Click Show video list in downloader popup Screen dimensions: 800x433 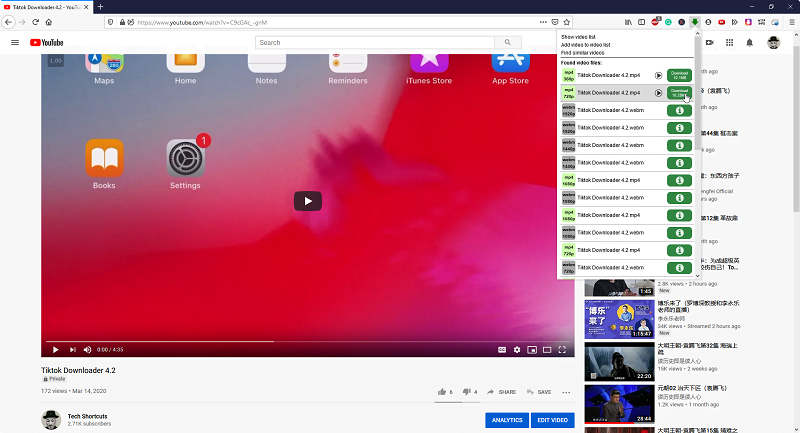(578, 37)
